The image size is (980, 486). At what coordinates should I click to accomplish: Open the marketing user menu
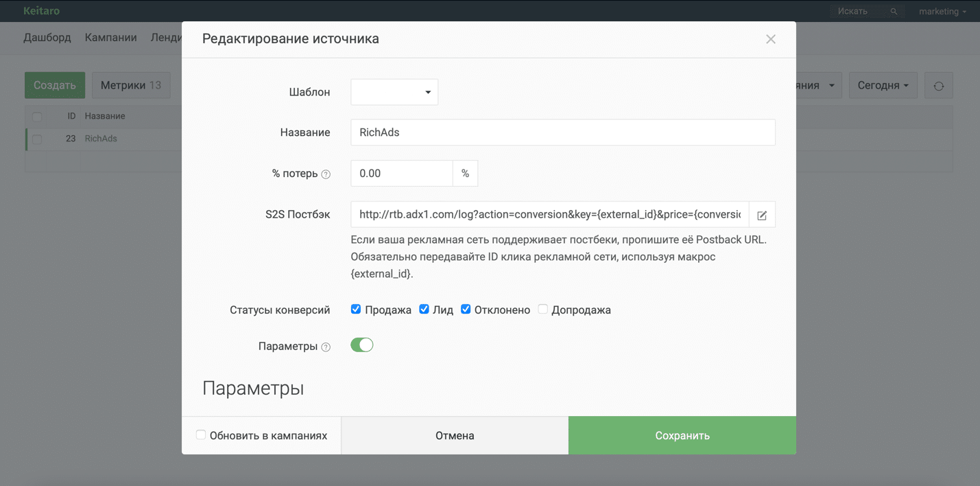(943, 12)
